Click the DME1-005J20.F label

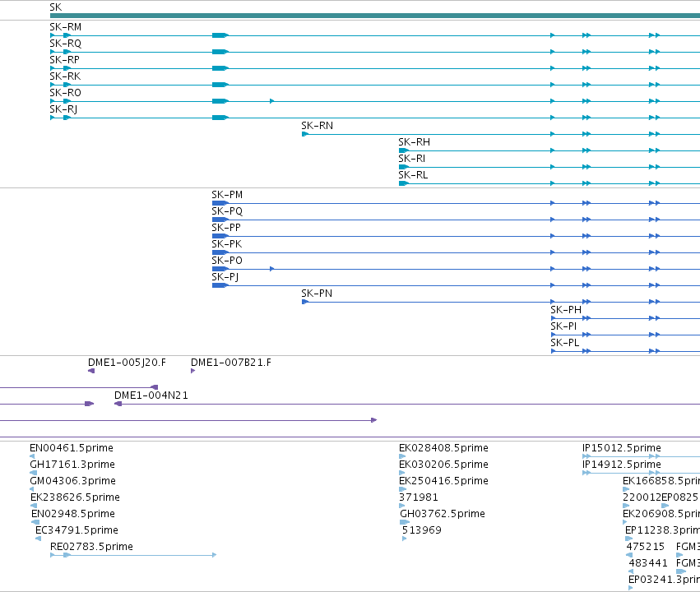coord(127,363)
